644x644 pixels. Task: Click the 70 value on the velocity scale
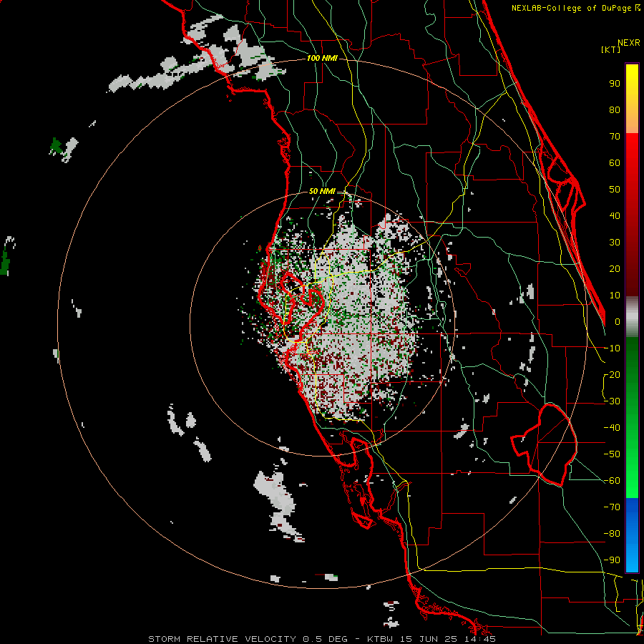pyautogui.click(x=615, y=137)
